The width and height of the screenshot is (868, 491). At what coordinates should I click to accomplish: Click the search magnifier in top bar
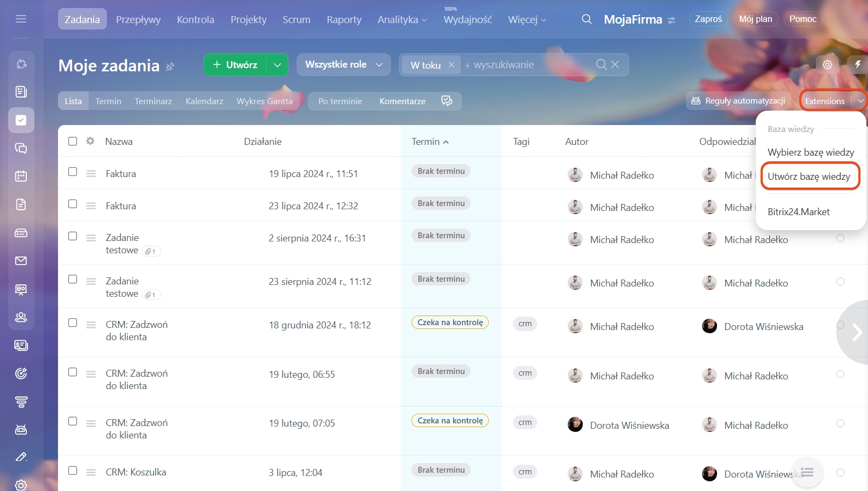coord(587,19)
